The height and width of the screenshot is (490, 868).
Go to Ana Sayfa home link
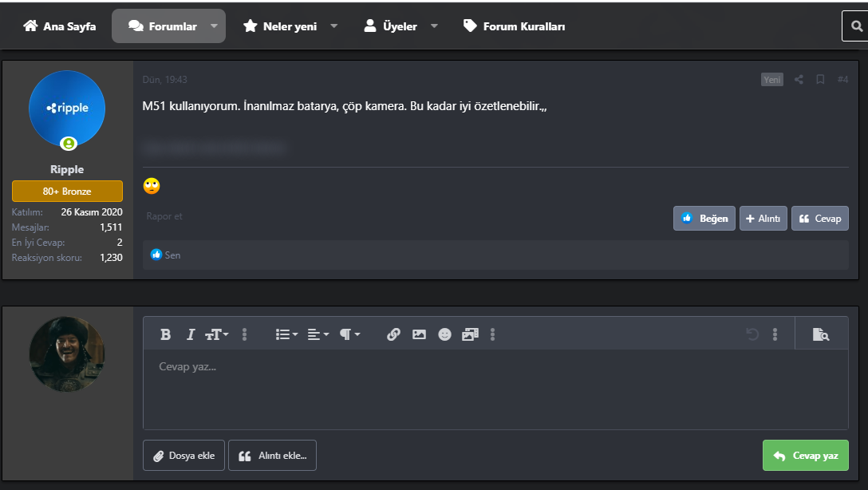tap(59, 26)
